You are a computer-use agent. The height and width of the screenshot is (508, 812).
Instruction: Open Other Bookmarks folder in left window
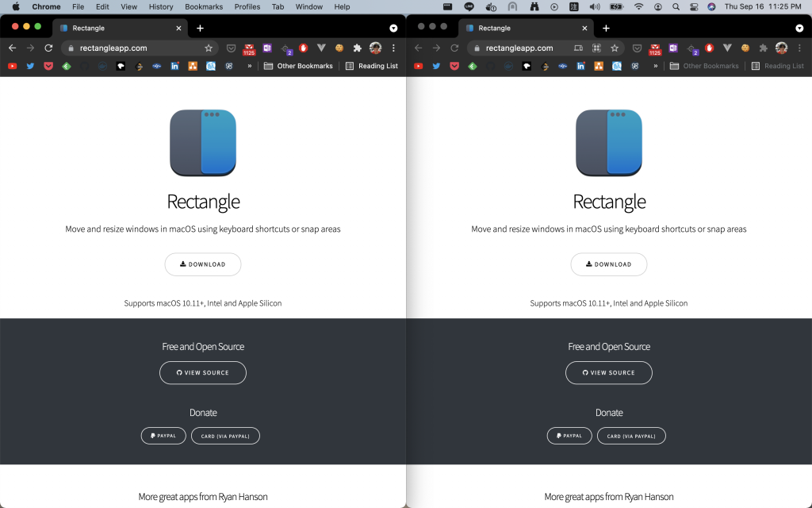tap(298, 66)
